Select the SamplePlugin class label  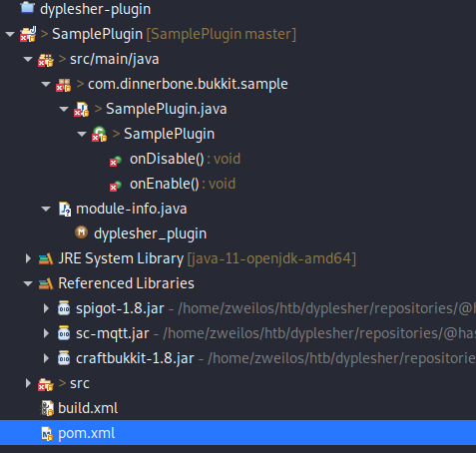[169, 134]
